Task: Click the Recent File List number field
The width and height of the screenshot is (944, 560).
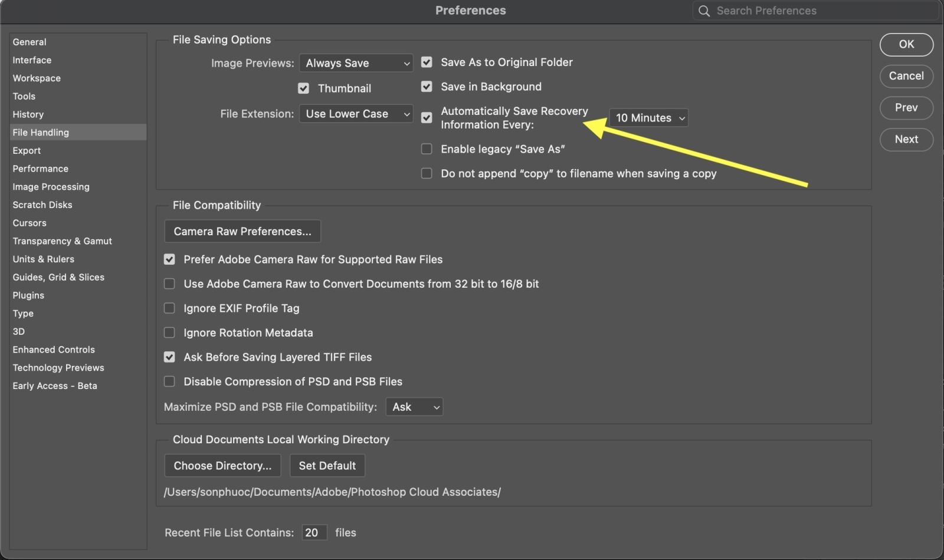Action: (314, 532)
